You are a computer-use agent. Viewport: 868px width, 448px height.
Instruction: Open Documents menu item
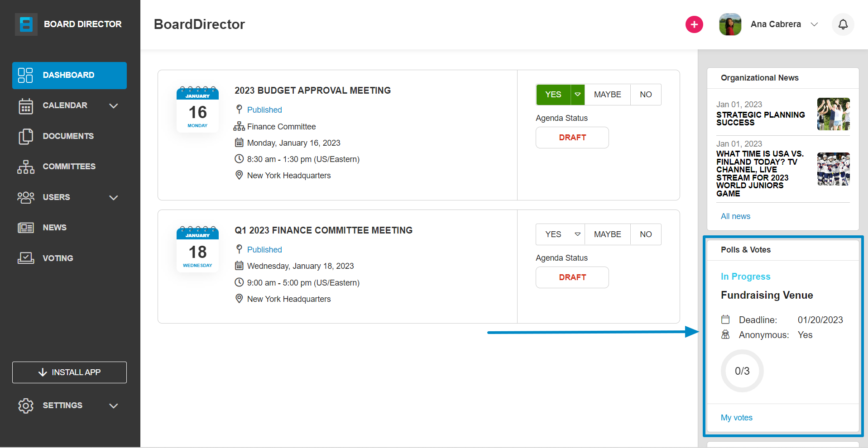69,136
